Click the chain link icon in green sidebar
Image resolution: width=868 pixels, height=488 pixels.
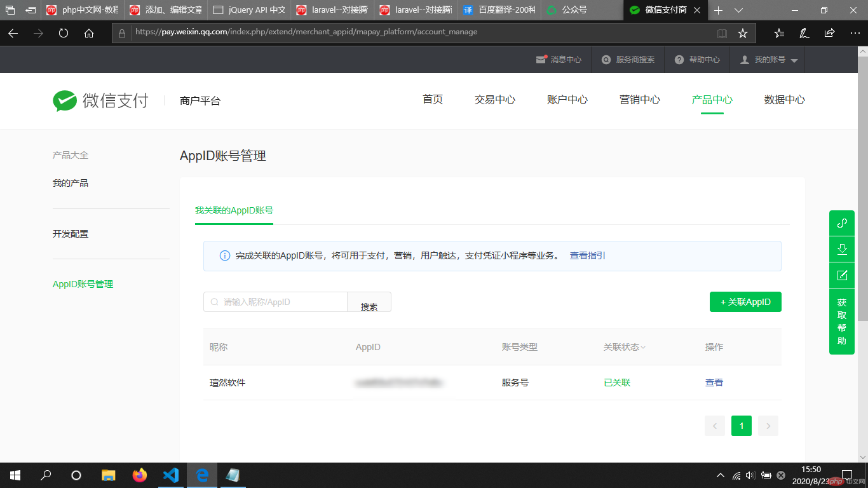pyautogui.click(x=841, y=223)
